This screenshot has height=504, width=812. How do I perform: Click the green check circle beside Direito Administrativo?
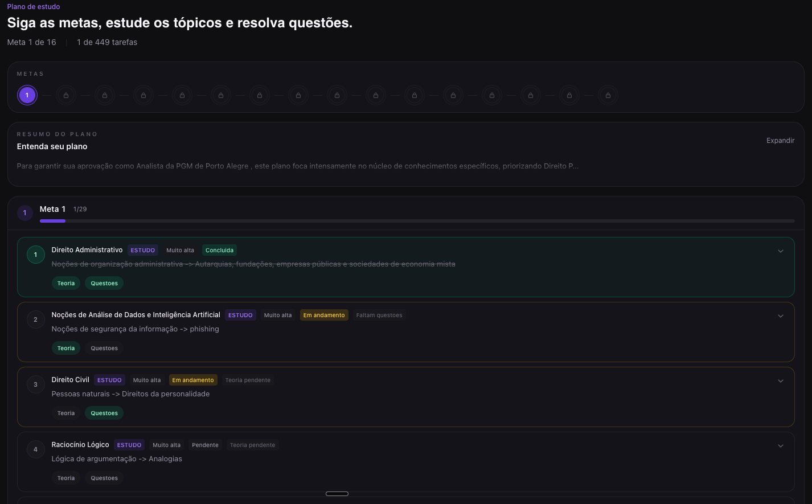click(35, 254)
